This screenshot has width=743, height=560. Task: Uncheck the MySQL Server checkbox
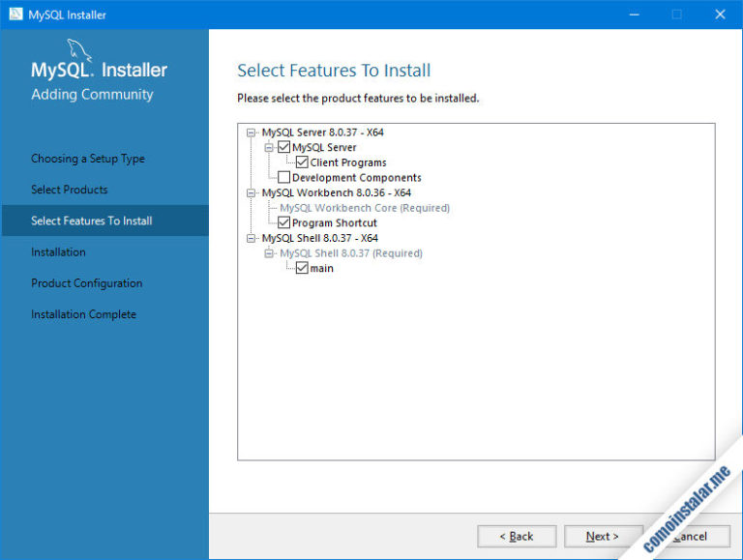tap(283, 147)
